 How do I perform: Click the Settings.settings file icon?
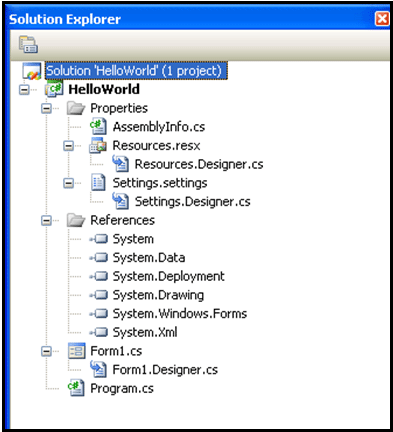(98, 183)
